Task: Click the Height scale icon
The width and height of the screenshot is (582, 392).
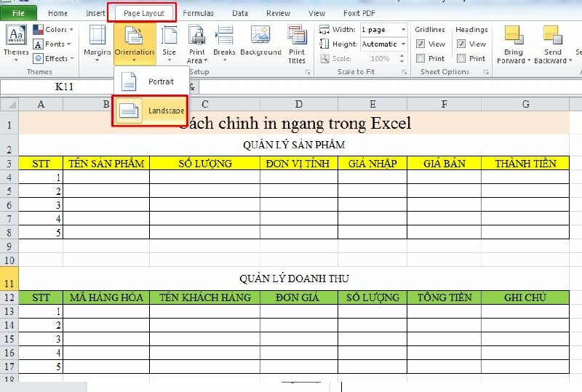Action: (324, 44)
